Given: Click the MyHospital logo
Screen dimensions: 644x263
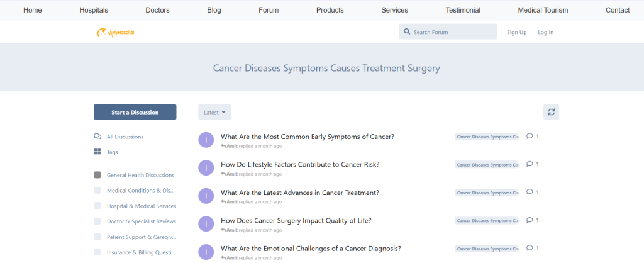Looking at the screenshot, I should click(x=116, y=33).
